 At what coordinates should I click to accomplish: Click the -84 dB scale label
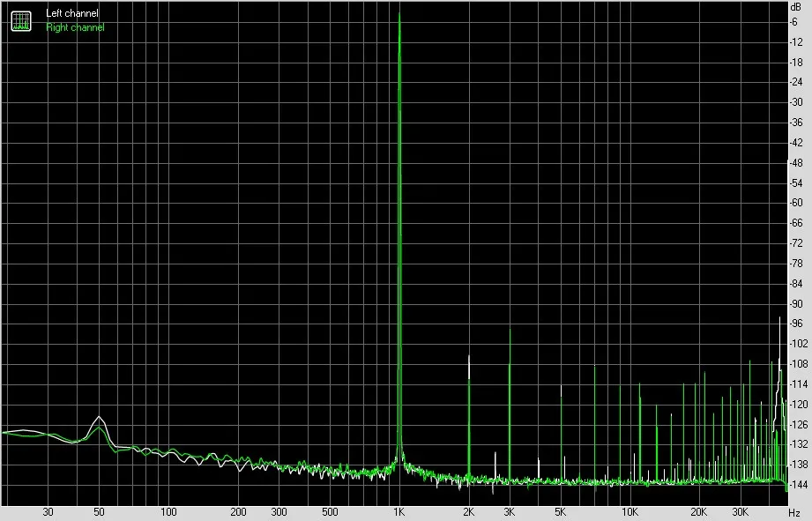[796, 283]
